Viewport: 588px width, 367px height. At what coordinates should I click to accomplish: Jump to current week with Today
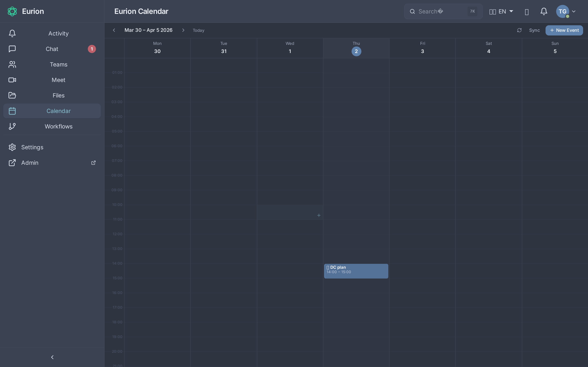coord(198,30)
